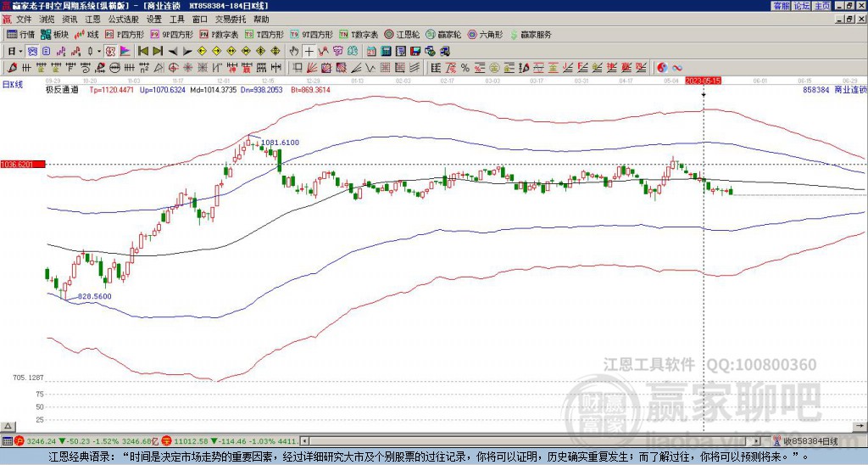Open the 帮助 menu

coord(261,19)
